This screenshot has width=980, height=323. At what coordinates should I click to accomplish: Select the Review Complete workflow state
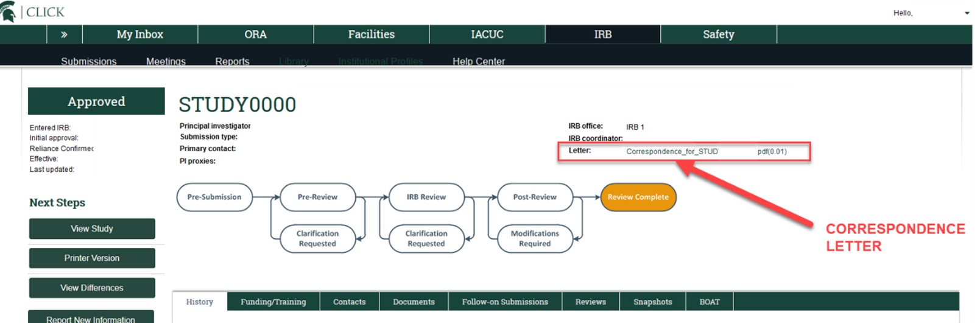coord(638,197)
